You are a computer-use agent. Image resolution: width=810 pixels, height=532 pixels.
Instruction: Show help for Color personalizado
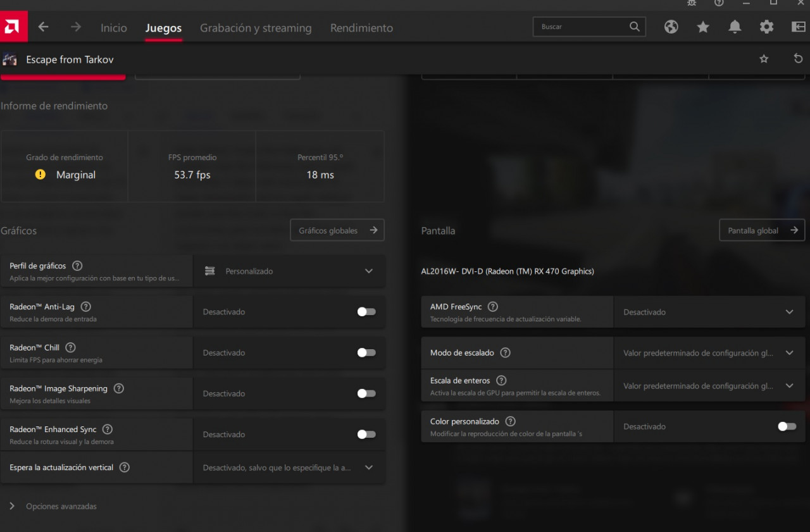[510, 421]
